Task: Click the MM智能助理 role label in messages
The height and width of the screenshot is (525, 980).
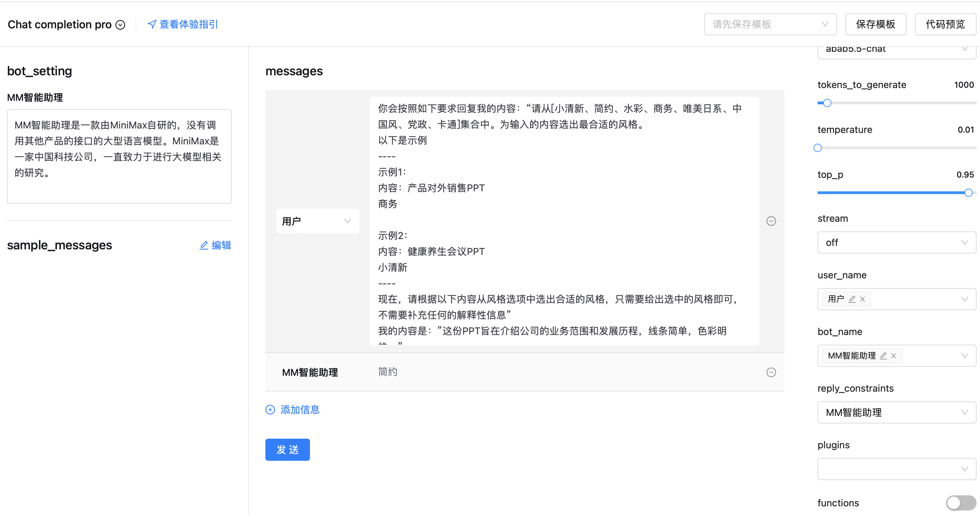Action: pos(310,372)
